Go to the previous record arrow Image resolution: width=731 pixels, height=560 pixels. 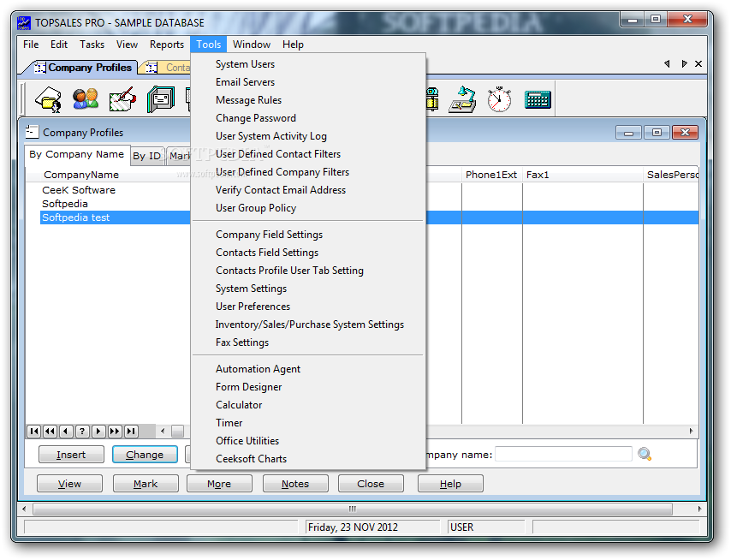pyautogui.click(x=66, y=432)
